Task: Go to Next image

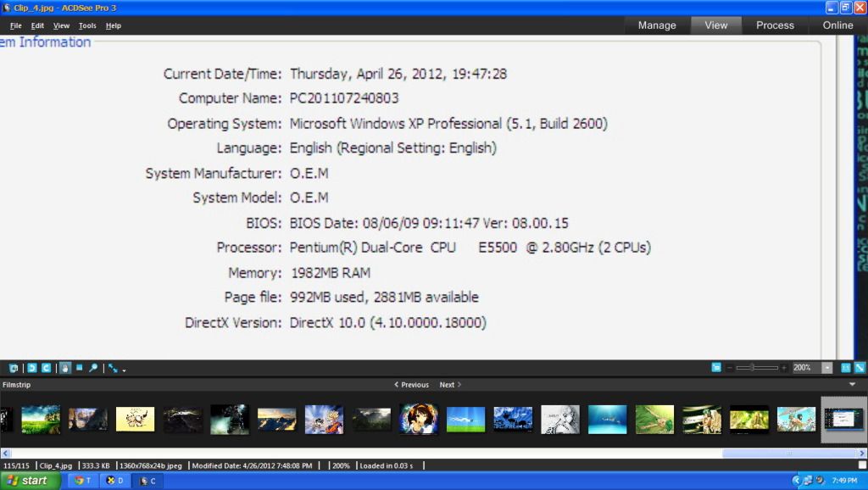Action: pyautogui.click(x=450, y=385)
